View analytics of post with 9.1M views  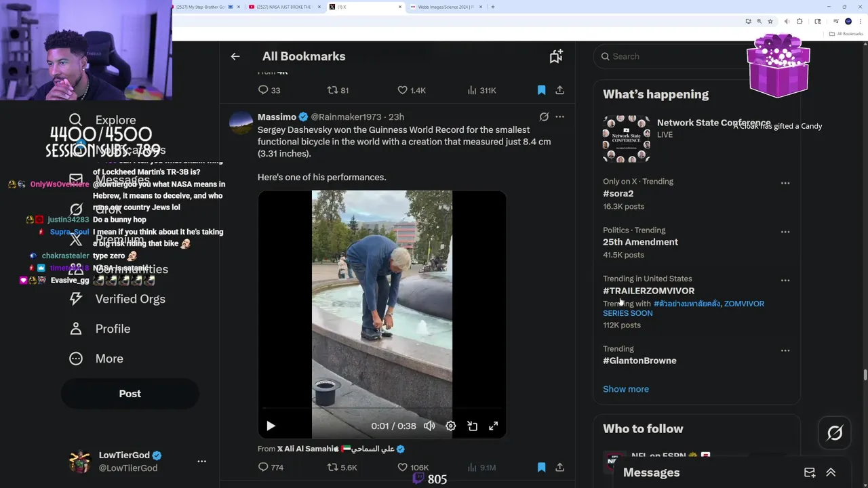tap(482, 467)
